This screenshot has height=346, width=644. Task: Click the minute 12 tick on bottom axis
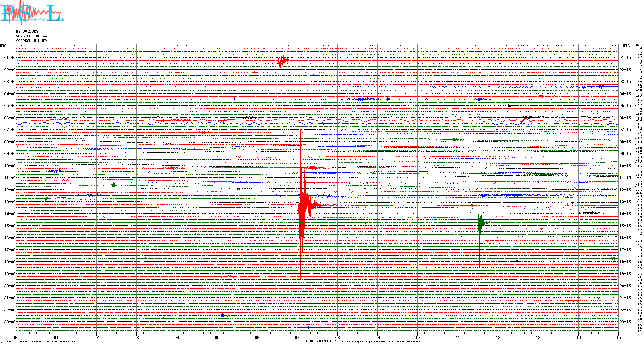coord(498,337)
